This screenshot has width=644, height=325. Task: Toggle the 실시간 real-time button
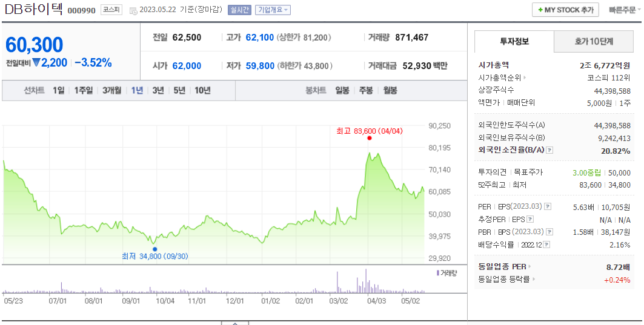[239, 10]
